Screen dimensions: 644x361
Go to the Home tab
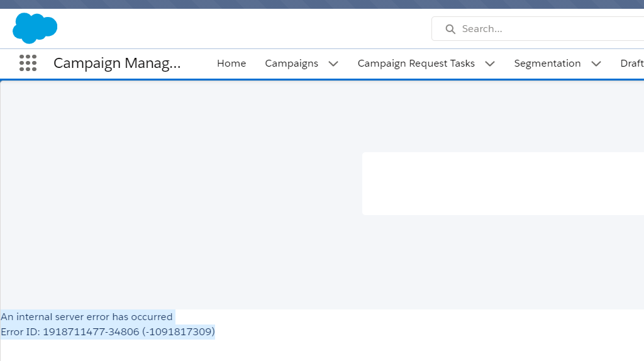click(231, 64)
